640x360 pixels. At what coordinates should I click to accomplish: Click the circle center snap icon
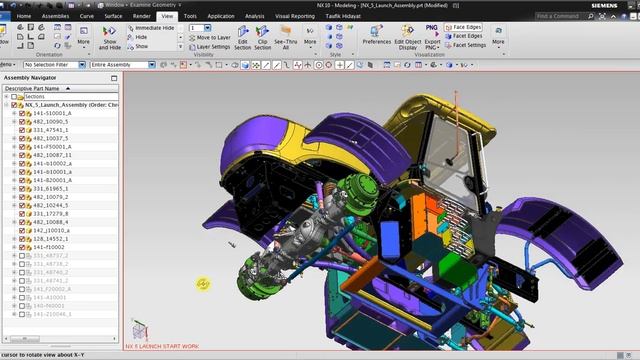(x=319, y=65)
